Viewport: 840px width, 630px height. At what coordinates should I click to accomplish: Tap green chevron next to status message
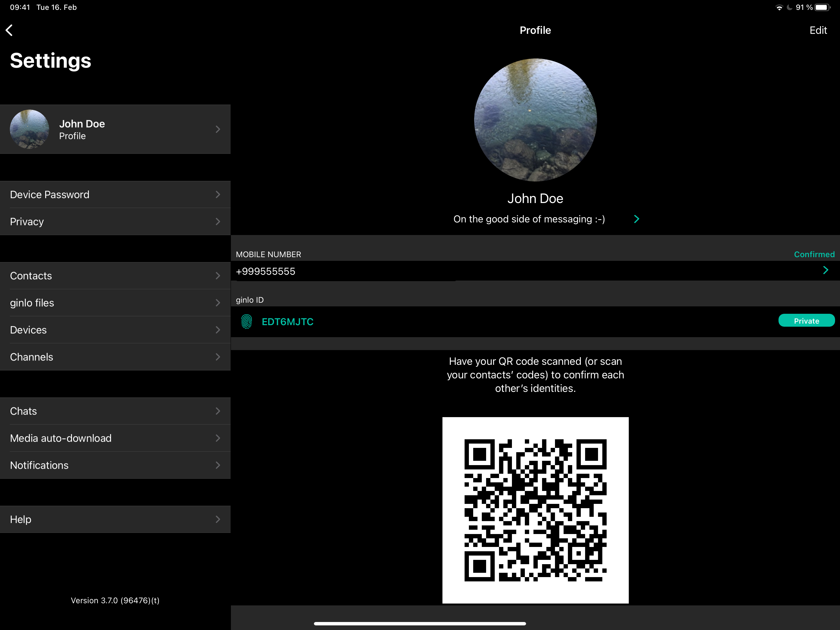(x=636, y=219)
